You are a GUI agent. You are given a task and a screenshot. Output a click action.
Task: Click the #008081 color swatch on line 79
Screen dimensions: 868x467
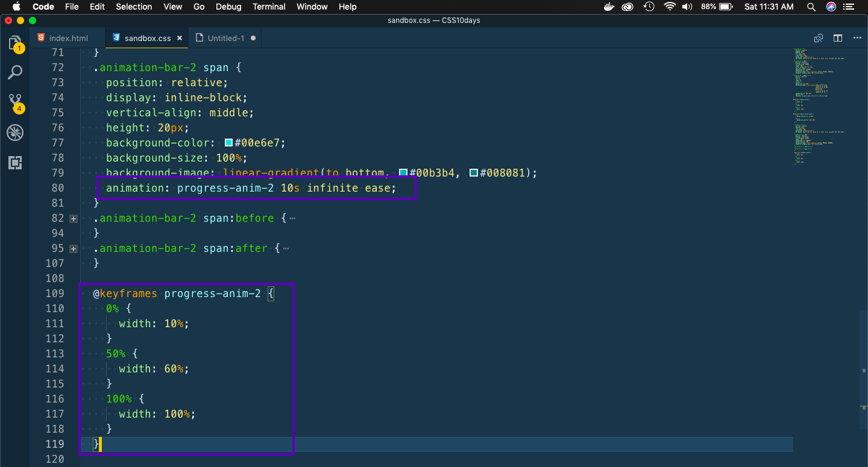click(474, 173)
